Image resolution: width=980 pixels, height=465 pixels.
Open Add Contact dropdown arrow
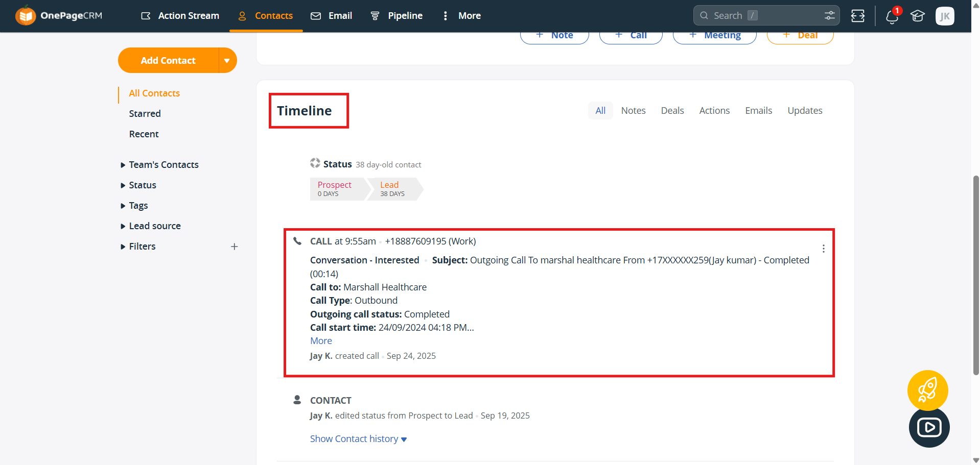pyautogui.click(x=227, y=60)
